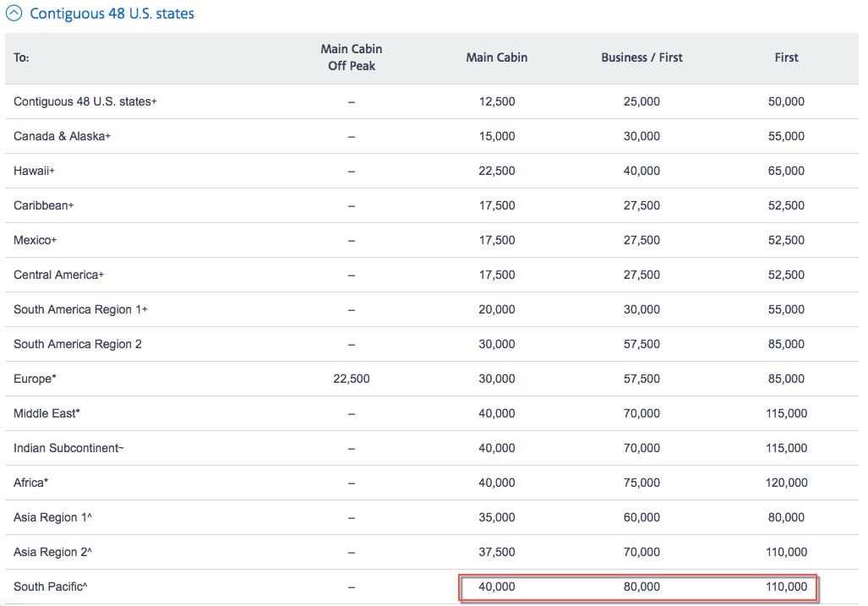868x606 pixels.
Task: Select the 'To:' column header
Action: click(x=21, y=57)
